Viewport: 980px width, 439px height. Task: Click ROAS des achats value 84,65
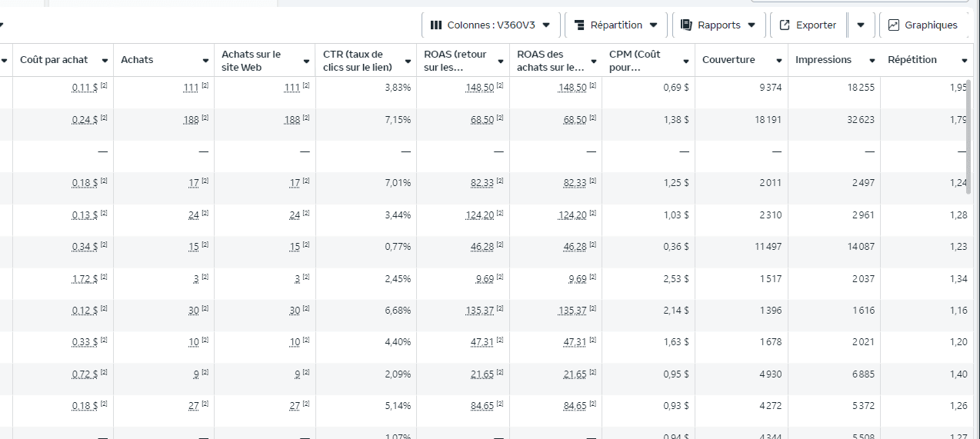pyautogui.click(x=575, y=405)
